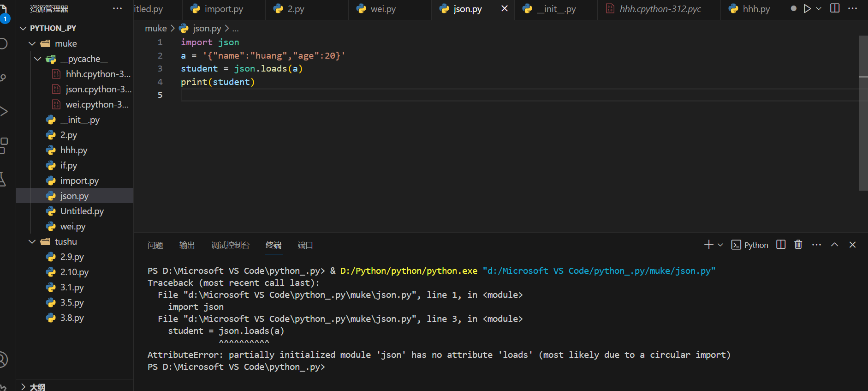
Task: Open 2.9.py in tushu folder
Action: tap(75, 257)
